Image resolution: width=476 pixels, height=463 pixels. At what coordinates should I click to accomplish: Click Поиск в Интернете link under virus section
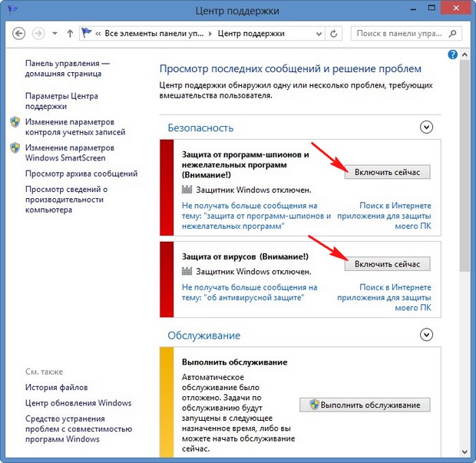tap(384, 298)
